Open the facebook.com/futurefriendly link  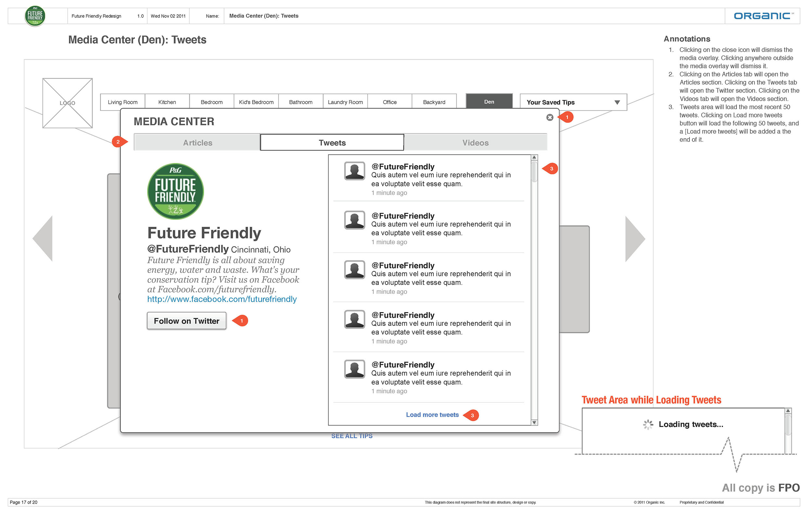pos(222,299)
